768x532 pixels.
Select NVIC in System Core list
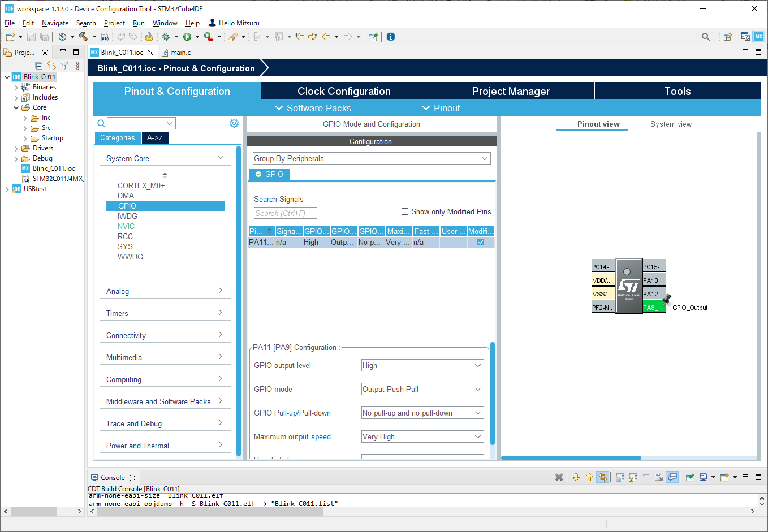coord(126,226)
